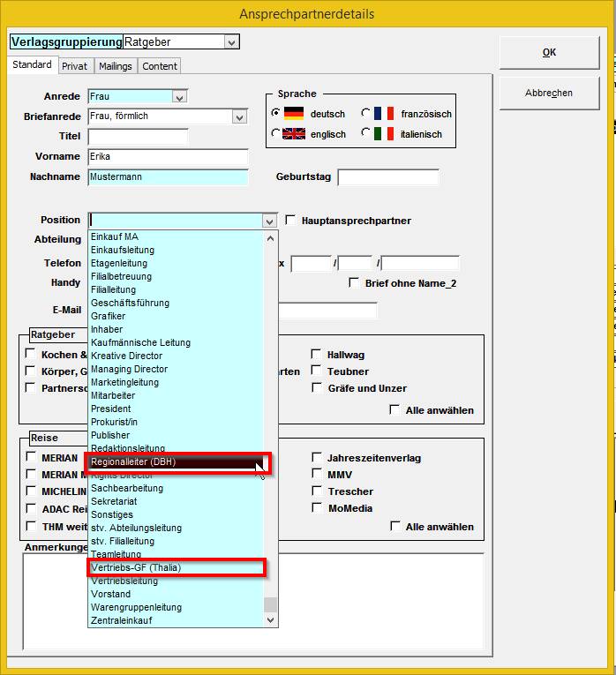616x675 pixels.
Task: Check the ADAC Rei checkbox
Action: 31,508
